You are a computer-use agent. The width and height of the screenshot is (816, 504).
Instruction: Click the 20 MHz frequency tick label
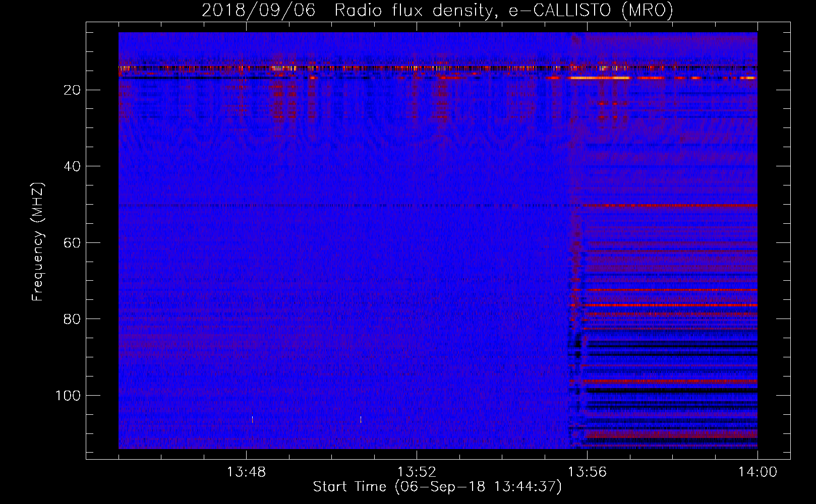pyautogui.click(x=72, y=90)
